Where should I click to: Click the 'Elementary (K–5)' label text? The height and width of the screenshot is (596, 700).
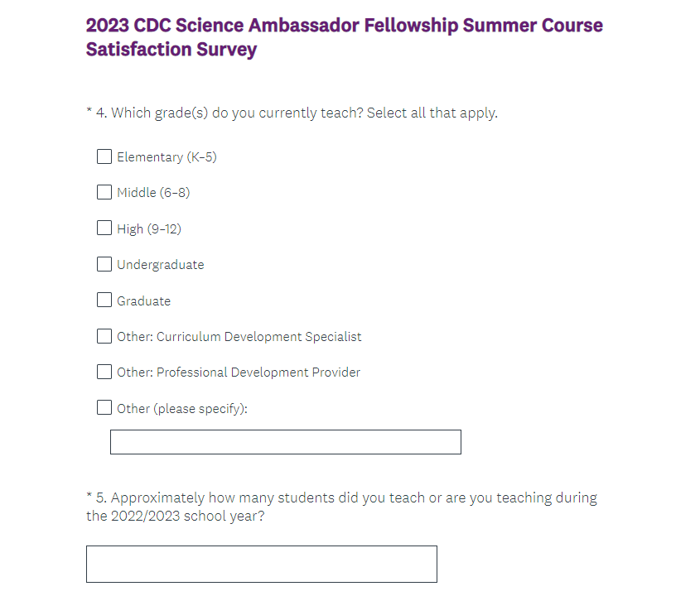coord(167,157)
